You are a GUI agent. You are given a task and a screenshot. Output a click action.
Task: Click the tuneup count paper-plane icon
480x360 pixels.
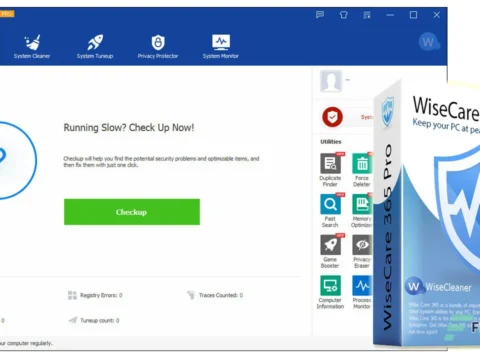(x=73, y=320)
